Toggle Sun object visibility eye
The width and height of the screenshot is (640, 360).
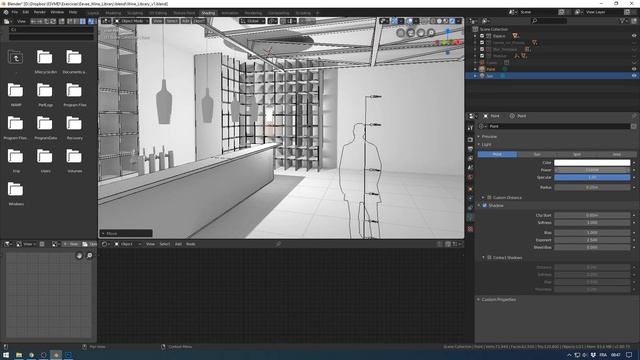[x=634, y=76]
